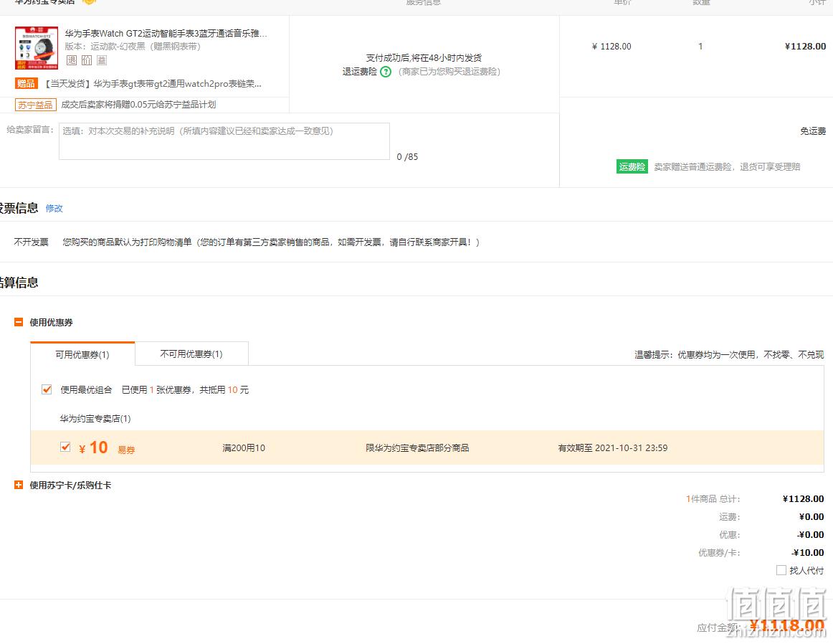Click 修改 to edit invoice information
The width and height of the screenshot is (833, 644).
click(x=54, y=208)
